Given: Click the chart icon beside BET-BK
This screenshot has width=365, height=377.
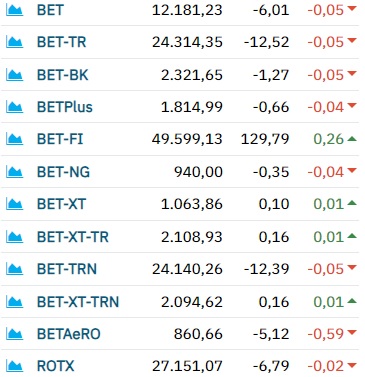Looking at the screenshot, I should click(x=14, y=75).
